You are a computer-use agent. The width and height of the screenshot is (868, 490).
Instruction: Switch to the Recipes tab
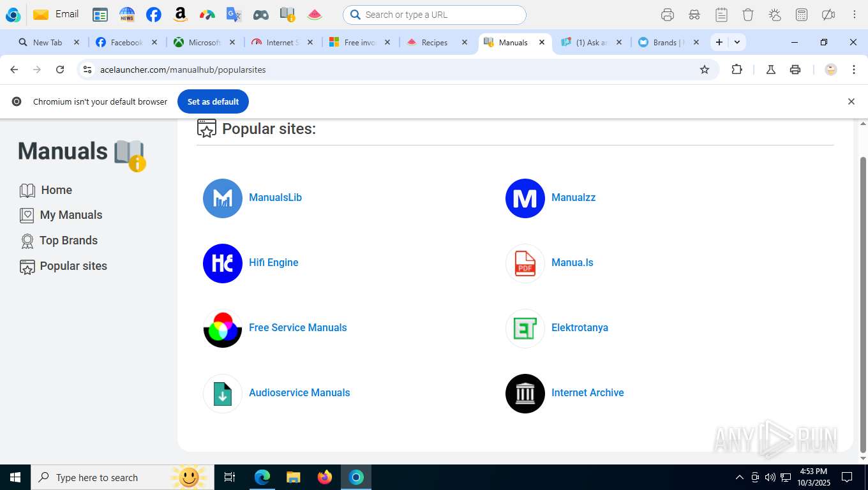(434, 43)
